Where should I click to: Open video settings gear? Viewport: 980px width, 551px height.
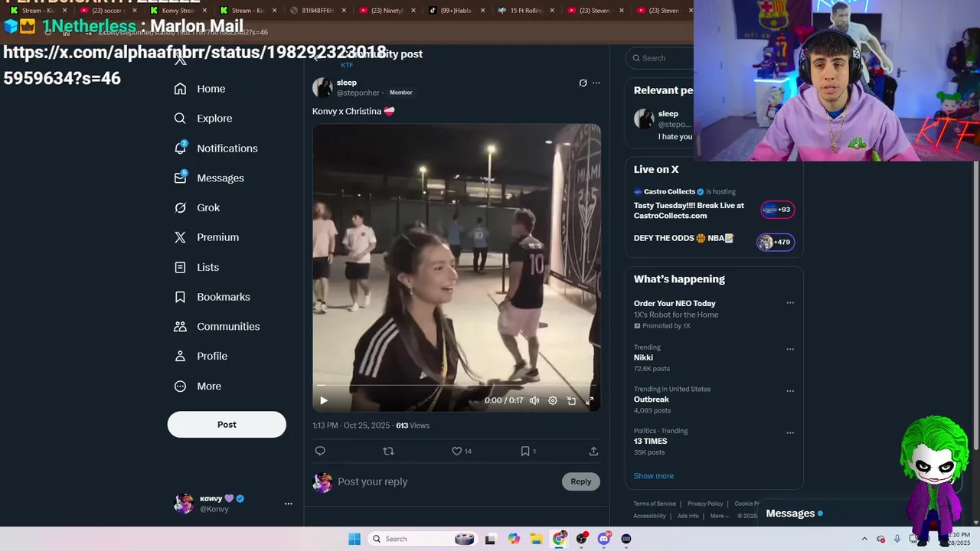[x=553, y=400]
